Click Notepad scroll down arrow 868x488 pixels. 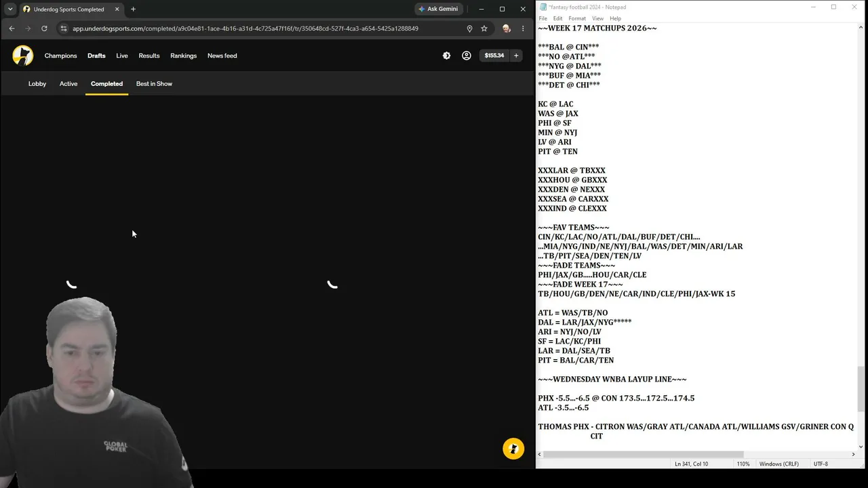point(861,446)
